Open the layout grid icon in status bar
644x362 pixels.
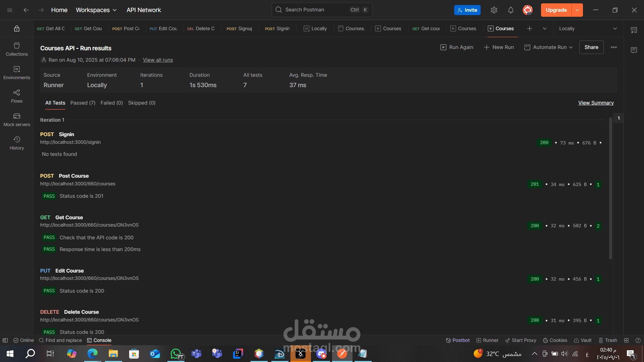pos(626,340)
